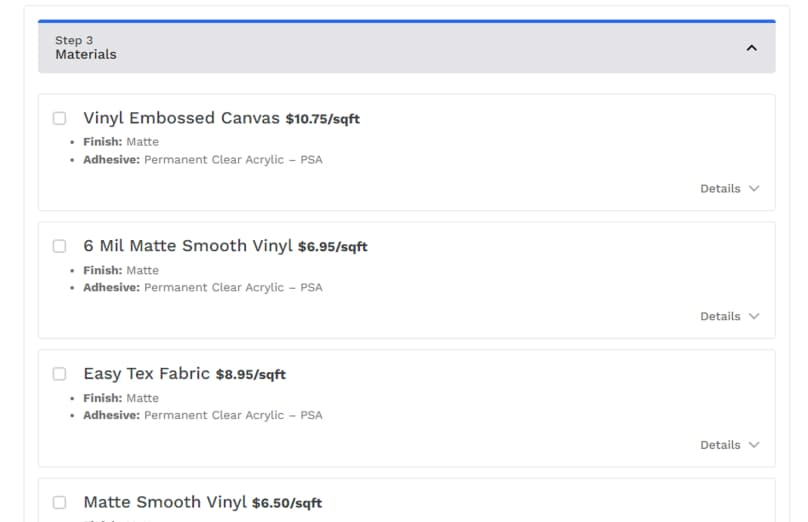Screen dimensions: 808x522
Task: Click the Details chevron for 6 Mil Vinyl
Action: (x=754, y=316)
